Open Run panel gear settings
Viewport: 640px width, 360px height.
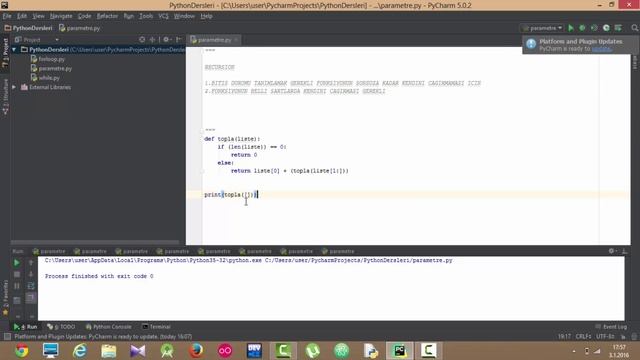tap(612, 251)
